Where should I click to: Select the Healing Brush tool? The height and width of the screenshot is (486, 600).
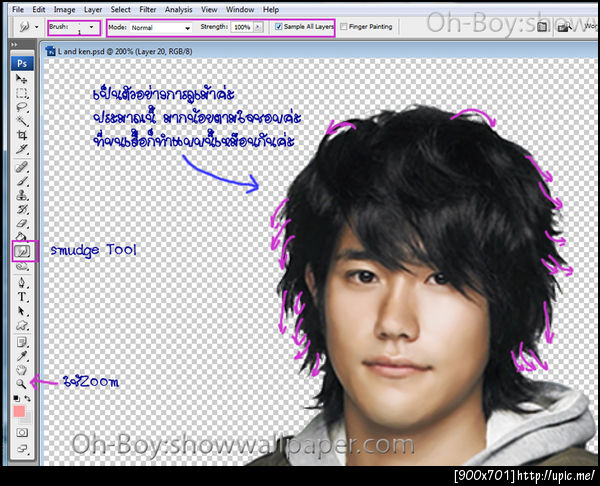coord(21,167)
